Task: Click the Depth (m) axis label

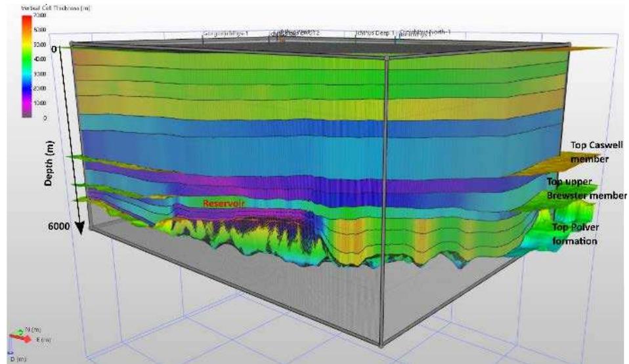Action: coord(49,163)
